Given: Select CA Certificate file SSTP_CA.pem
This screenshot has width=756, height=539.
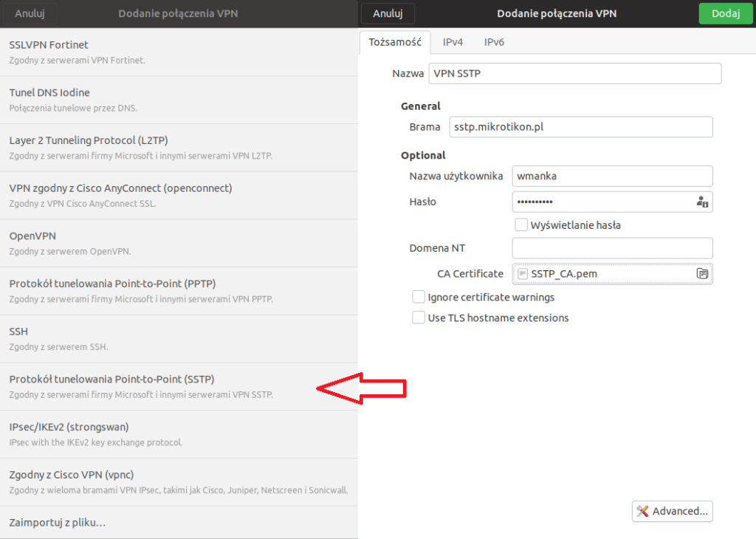Looking at the screenshot, I should (x=612, y=274).
